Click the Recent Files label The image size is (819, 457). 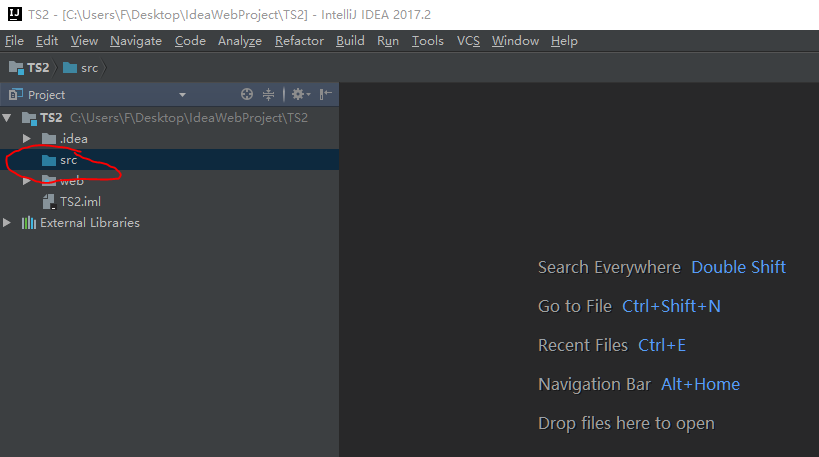(x=583, y=345)
